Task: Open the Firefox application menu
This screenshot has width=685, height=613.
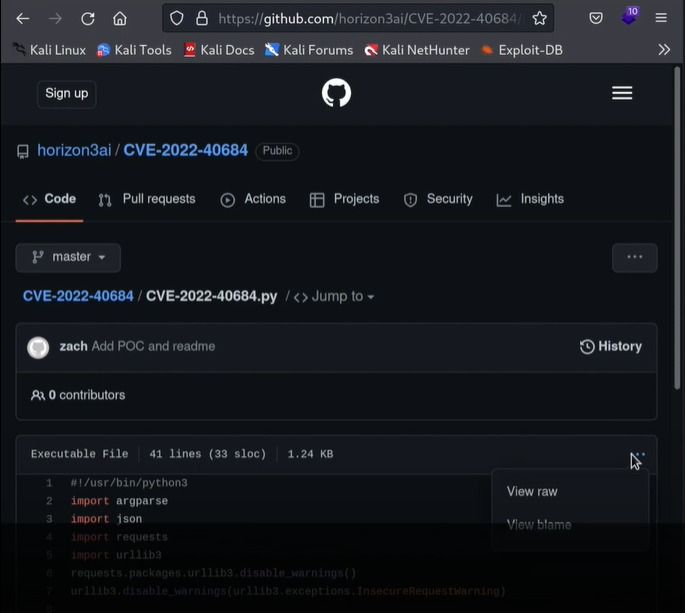Action: coord(661,18)
